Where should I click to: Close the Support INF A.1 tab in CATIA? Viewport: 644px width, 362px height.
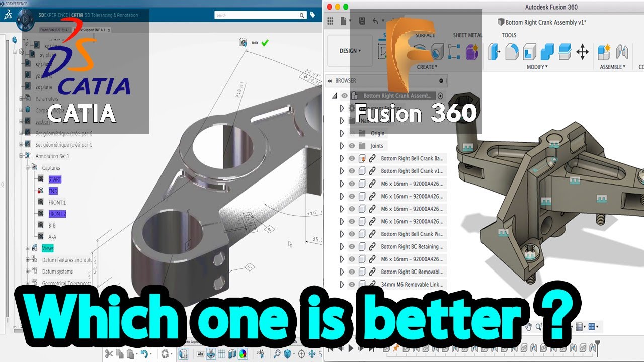[x=109, y=30]
